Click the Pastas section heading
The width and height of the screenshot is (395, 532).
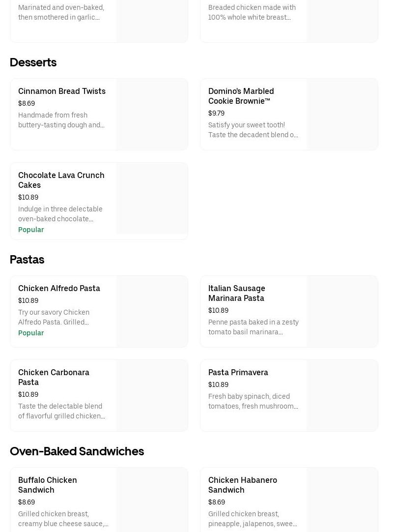pos(27,260)
